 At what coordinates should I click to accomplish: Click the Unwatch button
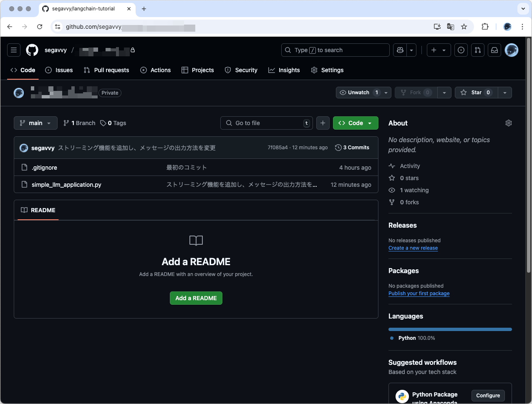pos(358,93)
